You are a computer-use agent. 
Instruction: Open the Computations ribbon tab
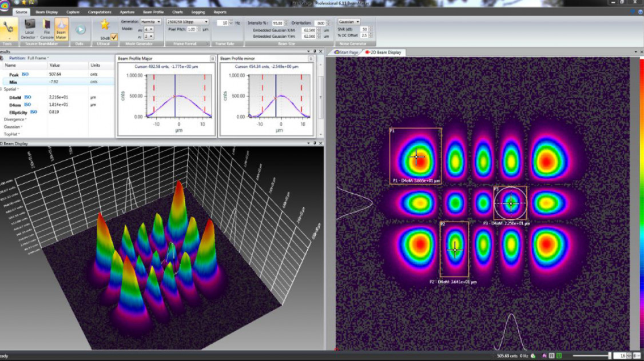100,11
